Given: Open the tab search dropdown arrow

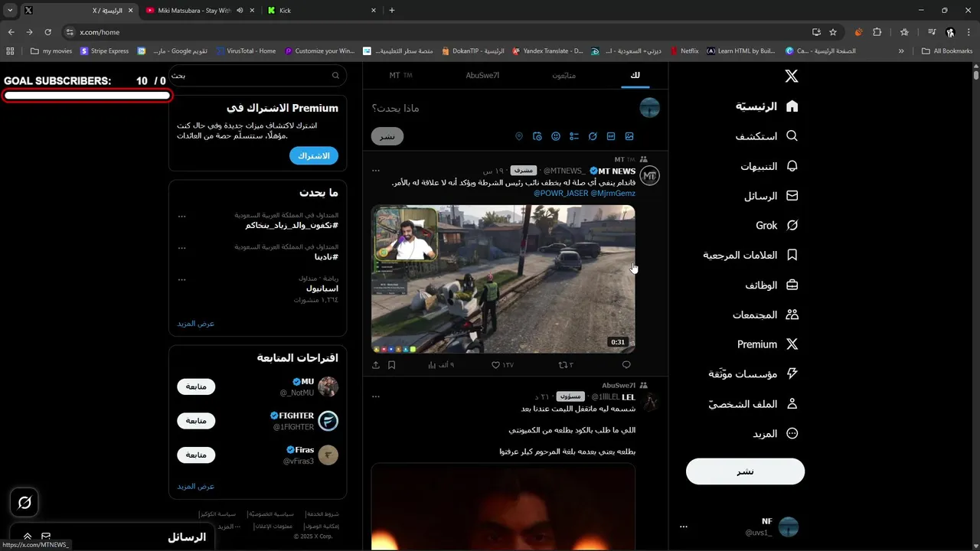Looking at the screenshot, I should (10, 11).
